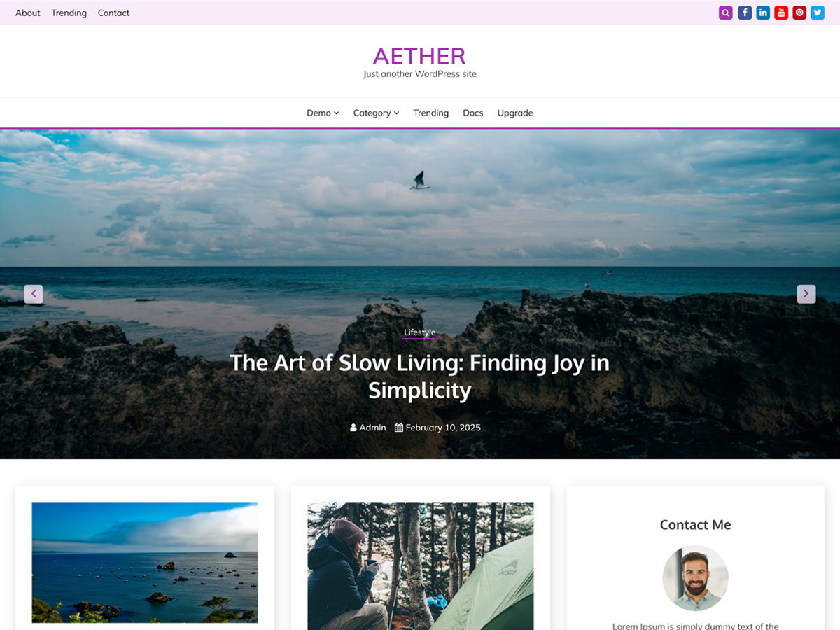Open Docs menu item
Screen dimensions: 840x630
pyautogui.click(x=473, y=113)
